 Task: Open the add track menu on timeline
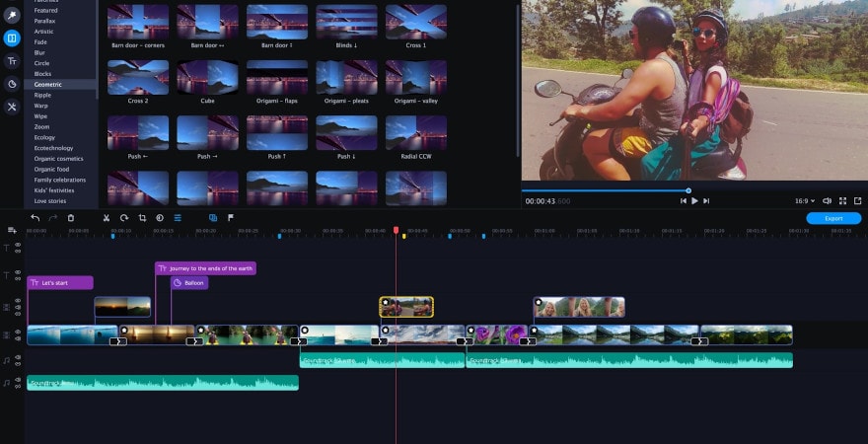tap(12, 230)
